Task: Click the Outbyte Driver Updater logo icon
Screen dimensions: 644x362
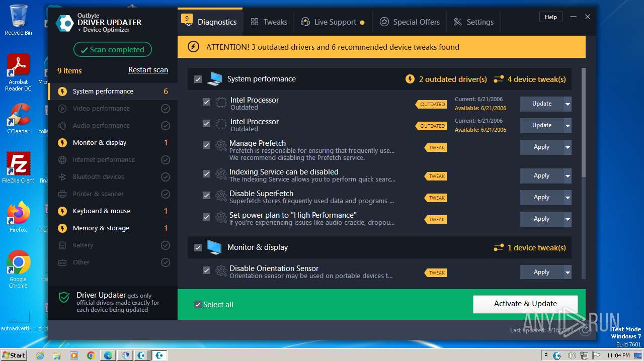Action: 64,23
